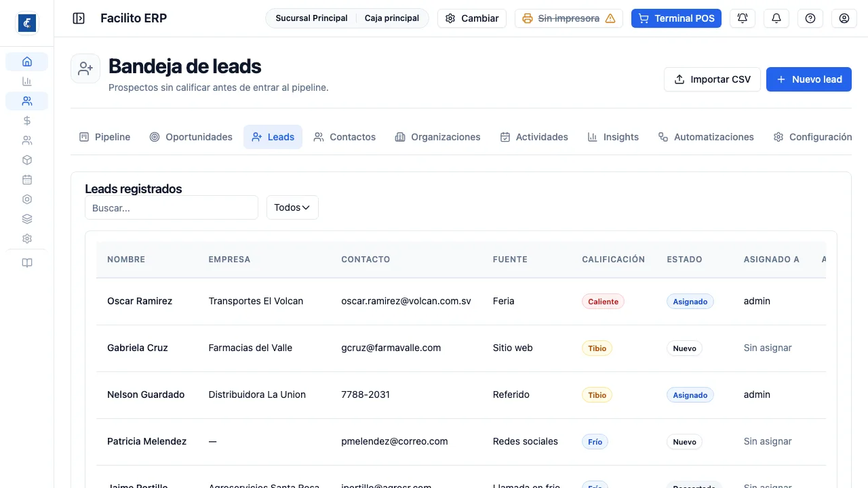Open the Oportunidades tab
This screenshot has height=488, width=868.
click(x=191, y=137)
